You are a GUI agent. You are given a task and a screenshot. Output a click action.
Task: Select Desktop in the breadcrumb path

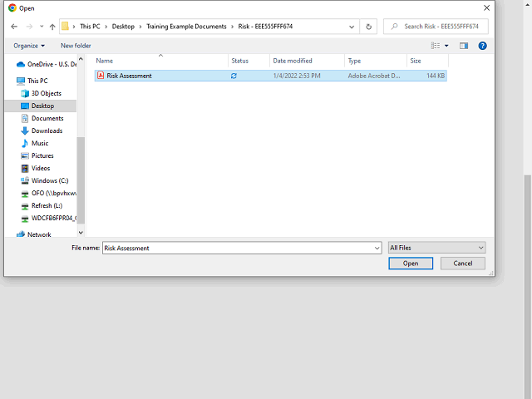pos(123,27)
